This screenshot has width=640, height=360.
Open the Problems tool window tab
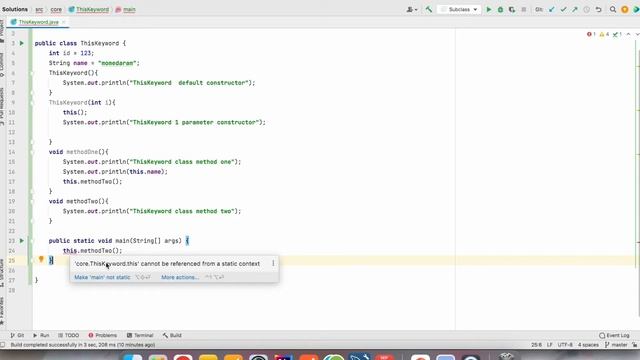click(102, 335)
